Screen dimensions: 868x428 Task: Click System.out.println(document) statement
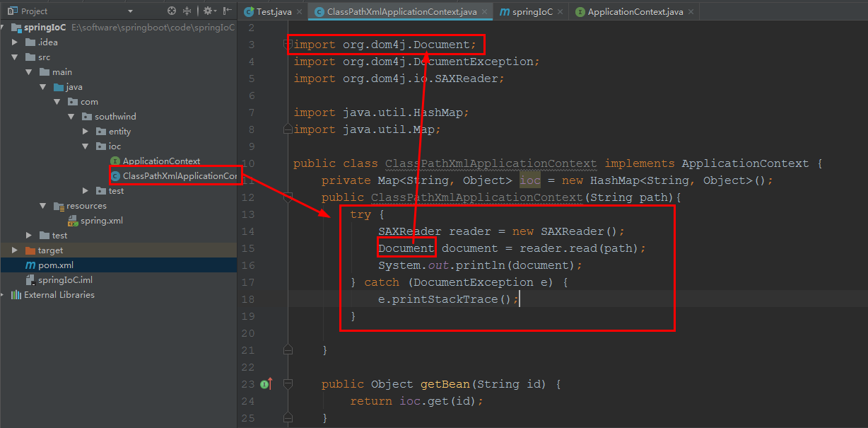pos(481,265)
